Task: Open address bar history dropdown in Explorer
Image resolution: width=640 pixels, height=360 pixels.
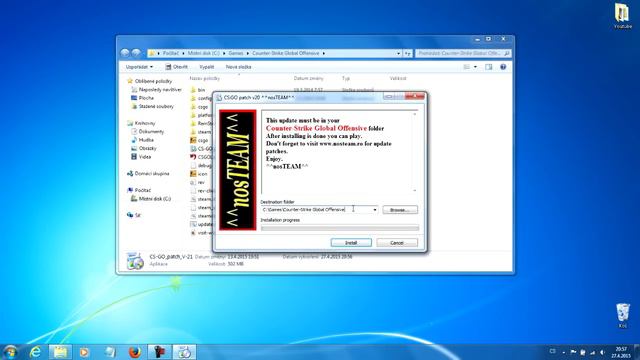Action: pos(398,53)
